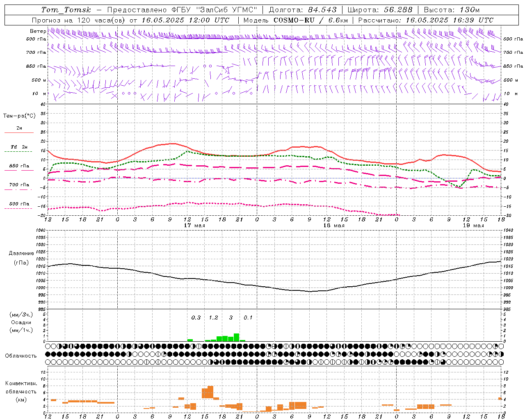This screenshot has width=525, height=420.
Task: Click the tallest orange convective cloud bar
Action: coord(210,392)
